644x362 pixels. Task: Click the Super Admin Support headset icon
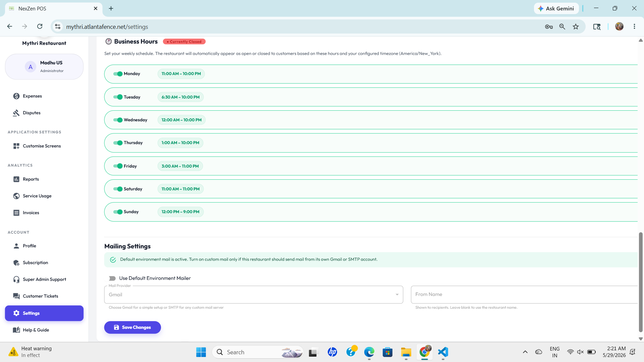[16, 280]
